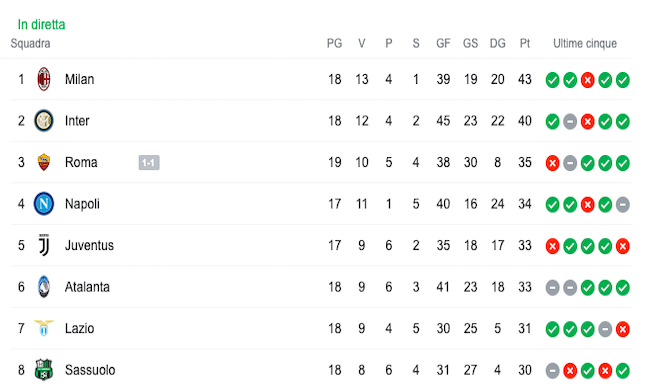Image resolution: width=650 pixels, height=390 pixels.
Task: Click the Juventus club logo
Action: pyautogui.click(x=44, y=245)
